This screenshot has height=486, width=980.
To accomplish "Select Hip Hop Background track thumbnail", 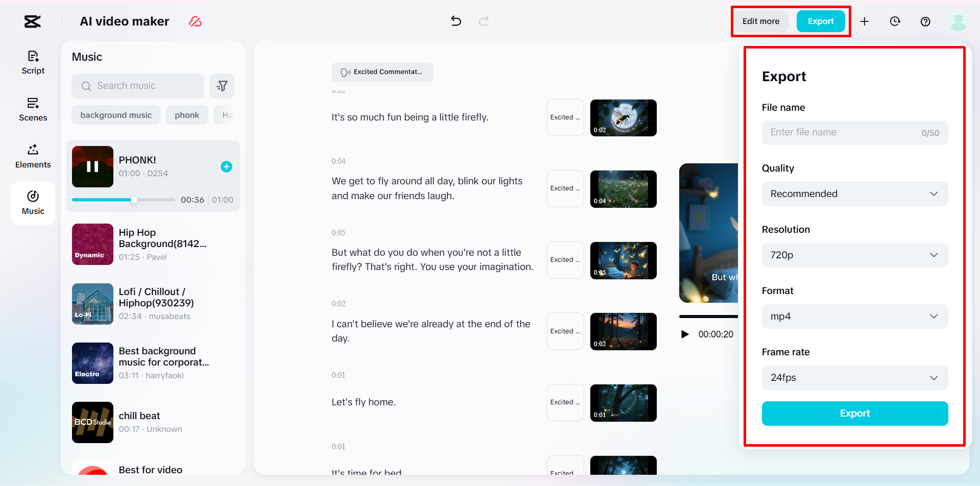I will (x=92, y=244).
